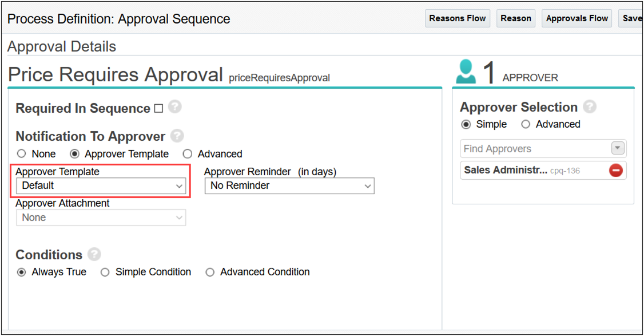
Task: Click inside the Find Approvers field
Action: pos(532,148)
